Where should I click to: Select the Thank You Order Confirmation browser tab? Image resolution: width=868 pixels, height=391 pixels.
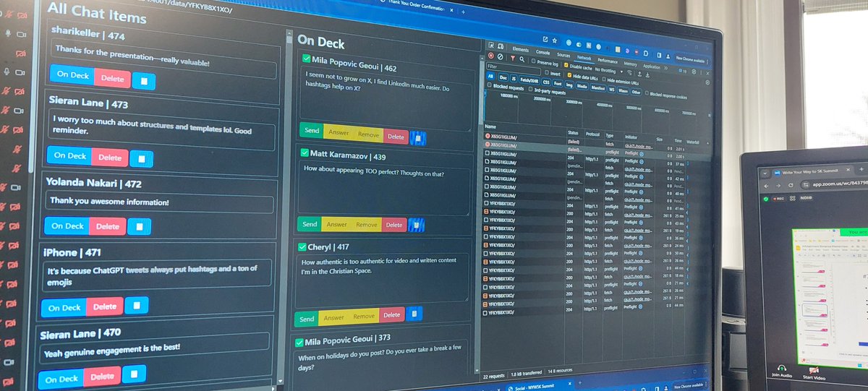click(x=416, y=4)
